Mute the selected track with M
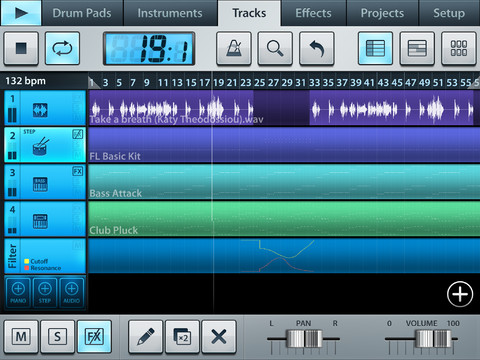This screenshot has width=480, height=360. (21, 337)
